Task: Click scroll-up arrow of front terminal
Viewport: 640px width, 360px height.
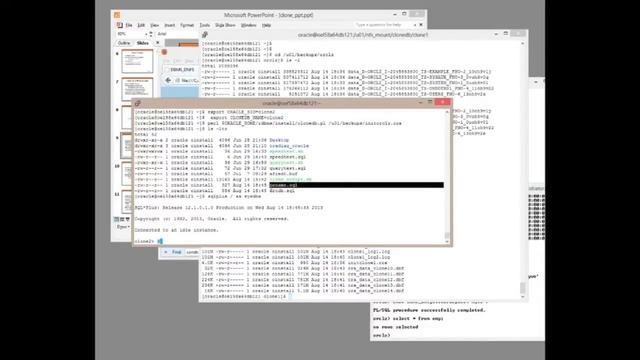Action: [447, 111]
